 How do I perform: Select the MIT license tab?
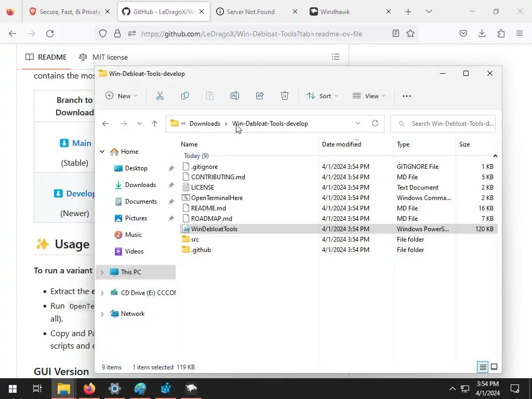103,57
